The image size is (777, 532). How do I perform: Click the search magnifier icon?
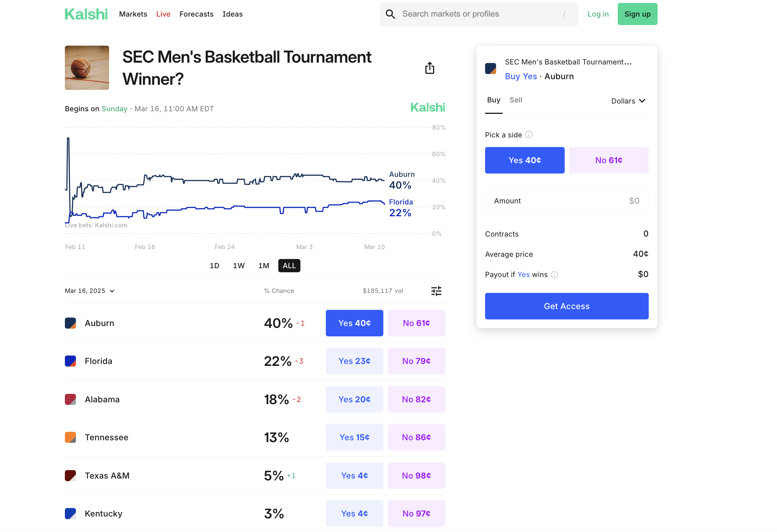click(x=390, y=14)
